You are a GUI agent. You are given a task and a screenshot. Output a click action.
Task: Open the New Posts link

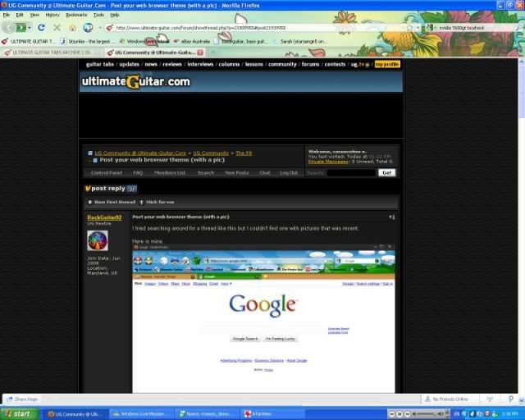[237, 173]
